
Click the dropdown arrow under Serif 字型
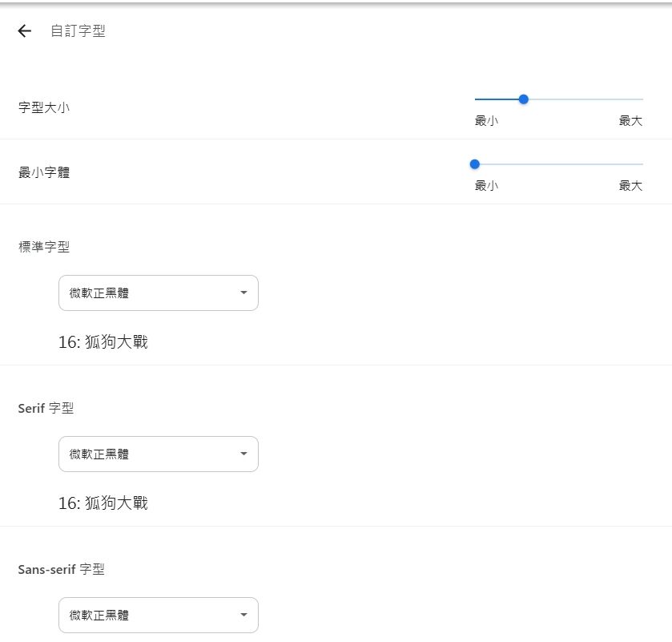pyautogui.click(x=243, y=454)
